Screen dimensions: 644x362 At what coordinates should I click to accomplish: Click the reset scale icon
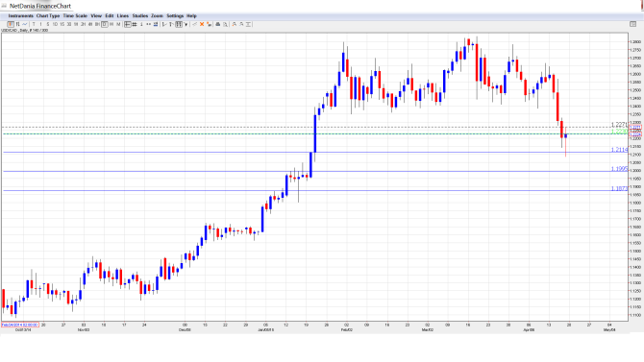[248, 24]
